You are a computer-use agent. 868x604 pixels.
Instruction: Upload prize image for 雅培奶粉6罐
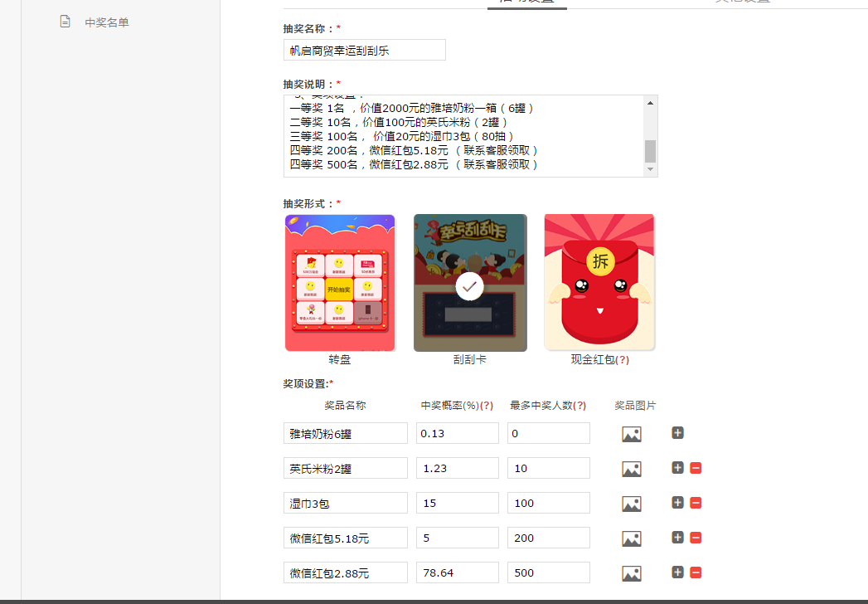click(x=632, y=435)
